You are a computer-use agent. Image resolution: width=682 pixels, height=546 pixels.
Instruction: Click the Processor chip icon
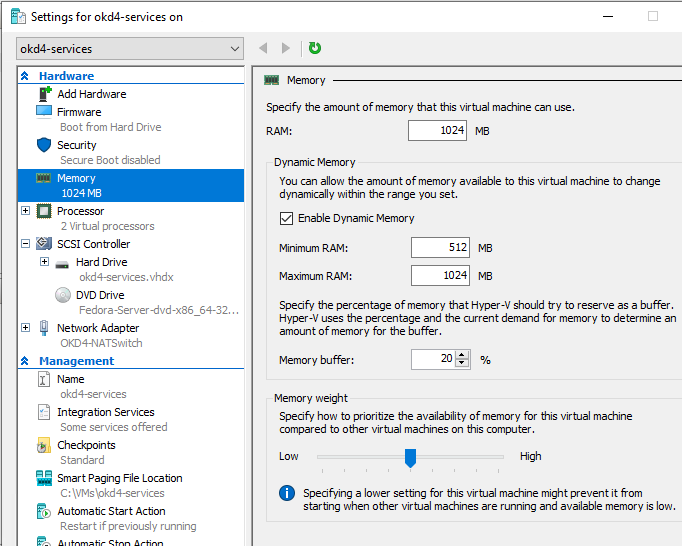44,211
